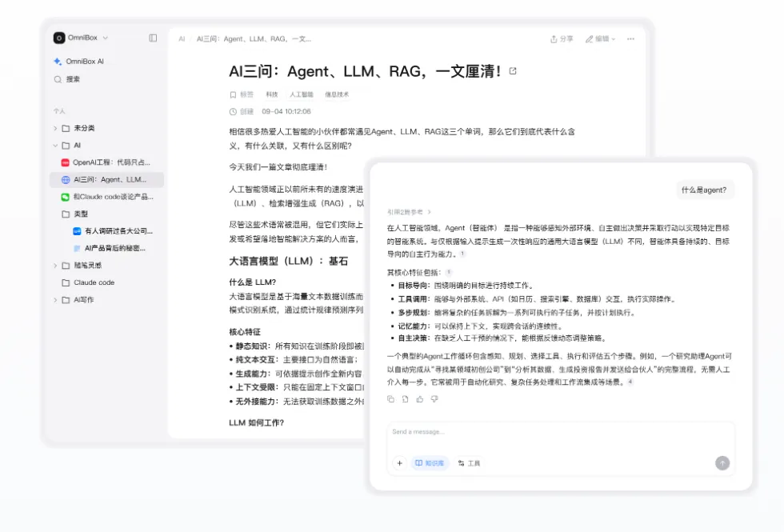Open the three-dot more options menu
Screen dimensions: 784x532
[x=630, y=38]
